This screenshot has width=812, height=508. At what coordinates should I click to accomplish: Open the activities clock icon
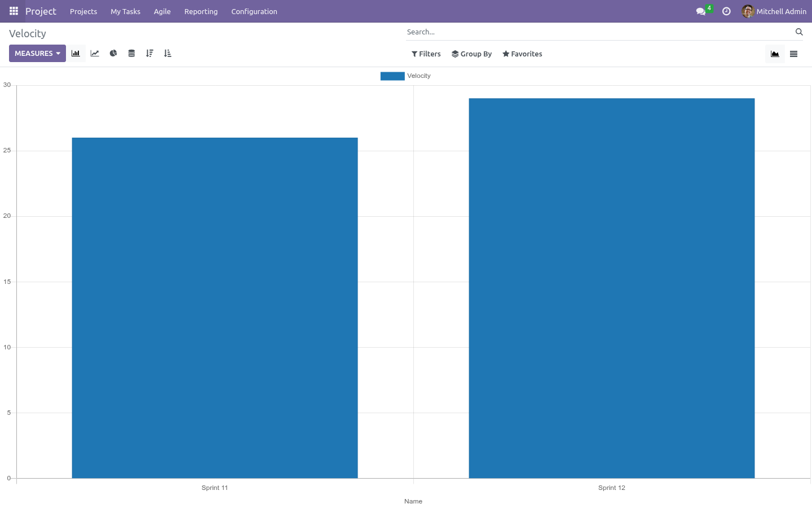pos(726,11)
